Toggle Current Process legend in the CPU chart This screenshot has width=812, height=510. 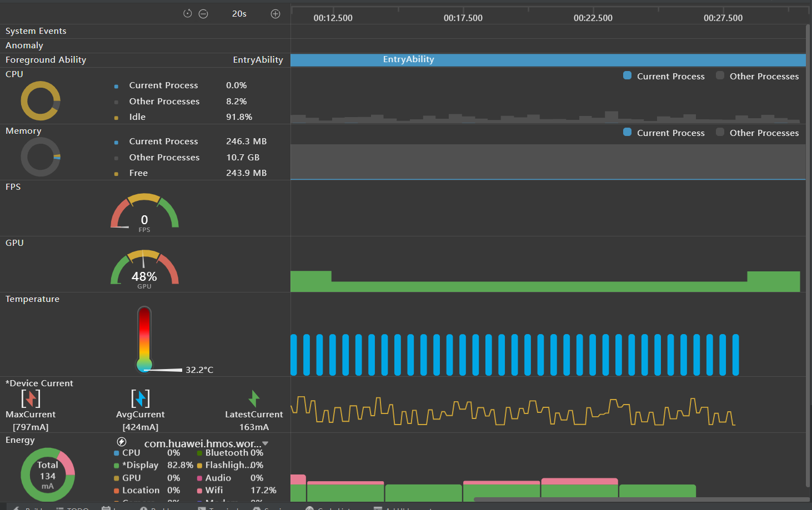click(x=664, y=76)
